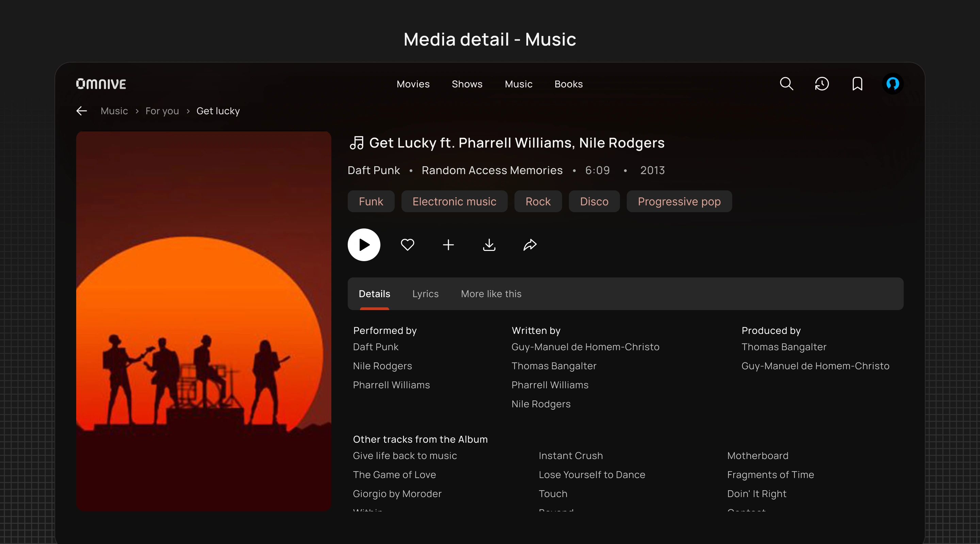Share the song via arrow icon

529,245
